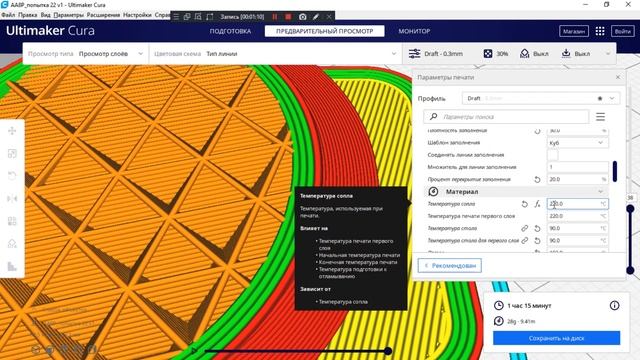Image resolution: width=640 pixels, height=360 pixels.
Task: Click the infill overlap percentage field
Action: click(x=578, y=179)
